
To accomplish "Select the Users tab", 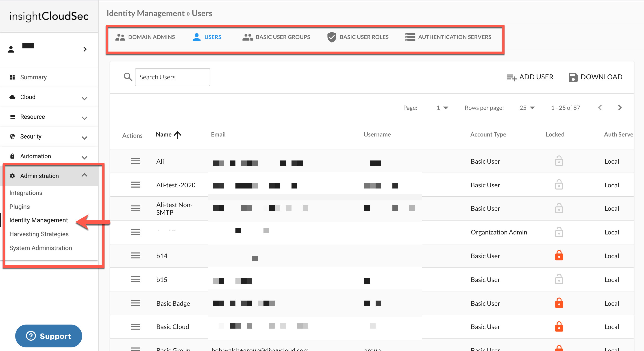I will (x=207, y=37).
